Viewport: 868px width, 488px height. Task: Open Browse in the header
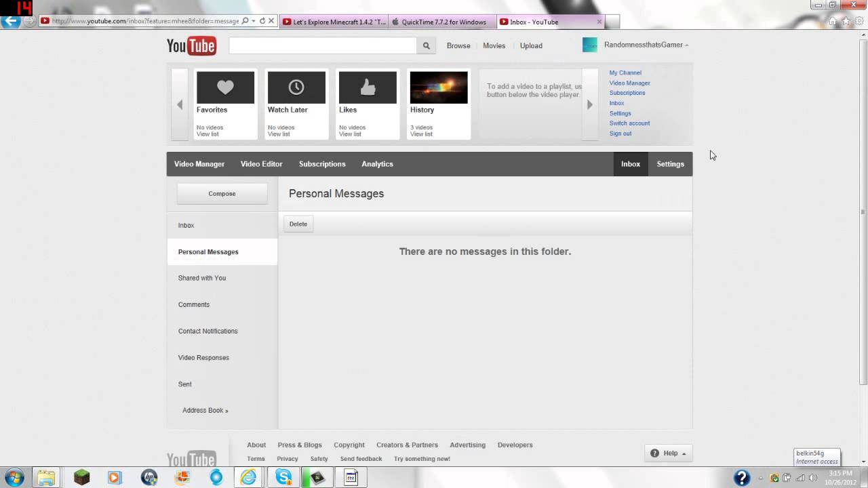click(458, 45)
